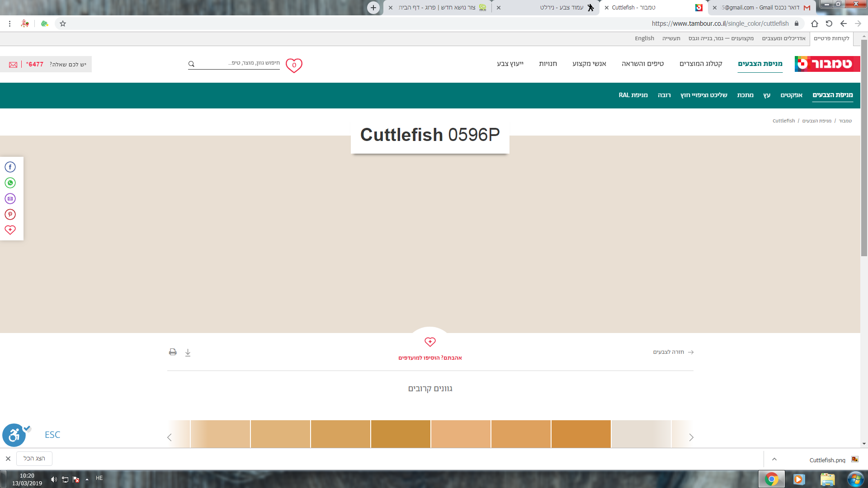The width and height of the screenshot is (868, 488).
Task: Share color by email icon
Action: (x=10, y=199)
